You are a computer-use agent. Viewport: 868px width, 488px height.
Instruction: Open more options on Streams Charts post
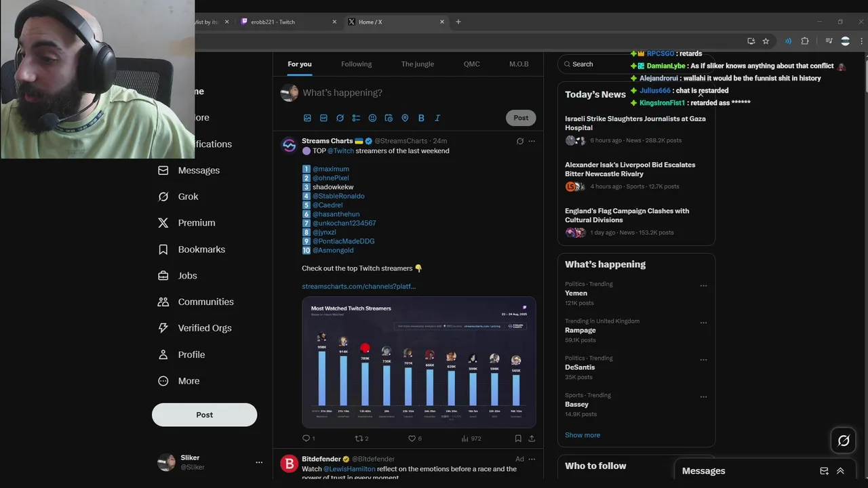[x=532, y=141]
